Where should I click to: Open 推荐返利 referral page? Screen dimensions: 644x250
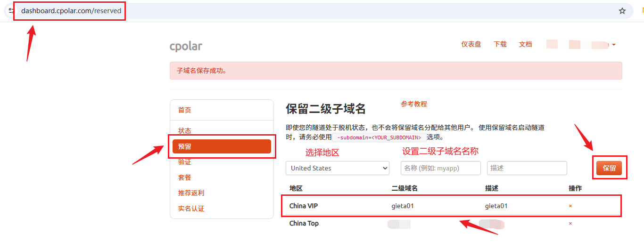(191, 193)
